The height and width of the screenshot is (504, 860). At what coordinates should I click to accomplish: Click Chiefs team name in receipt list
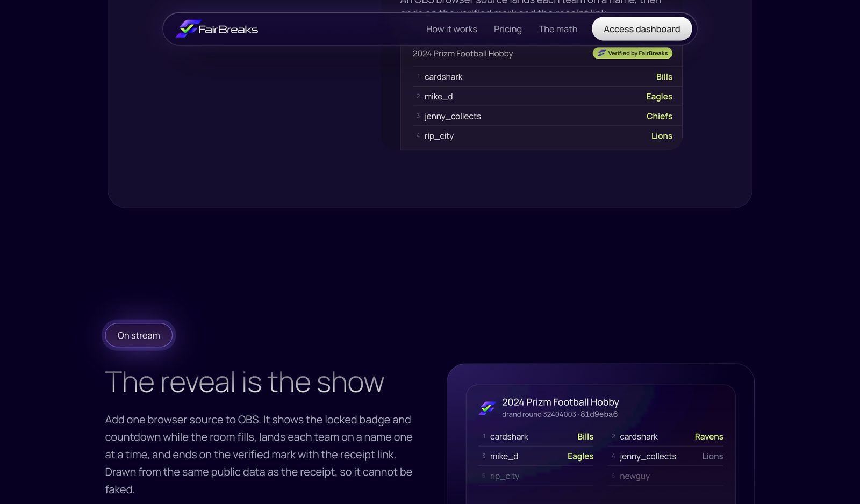tap(659, 116)
